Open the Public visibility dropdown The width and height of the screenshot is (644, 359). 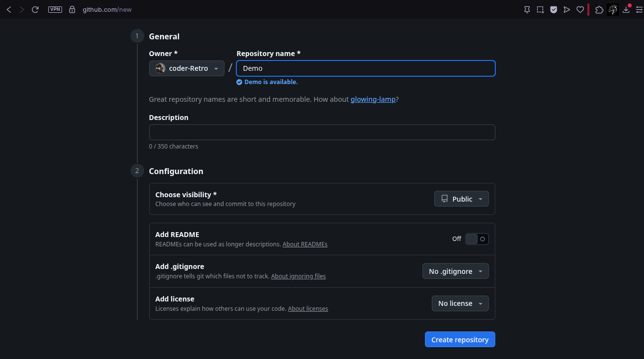point(461,199)
